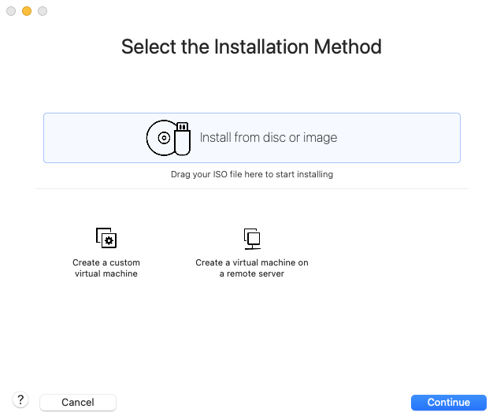The height and width of the screenshot is (420, 504).
Task: Click "Create a virtual machine on a remote server" label
Action: pyautogui.click(x=252, y=268)
